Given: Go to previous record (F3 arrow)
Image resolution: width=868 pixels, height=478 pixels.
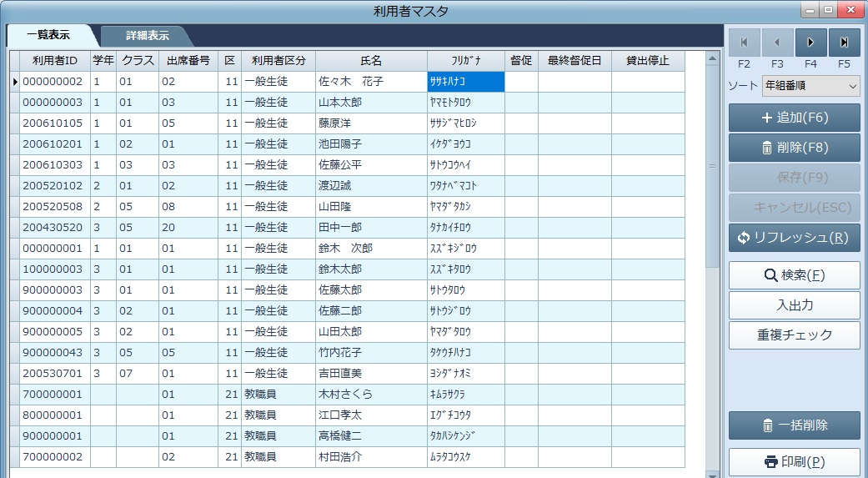Looking at the screenshot, I should (x=777, y=43).
